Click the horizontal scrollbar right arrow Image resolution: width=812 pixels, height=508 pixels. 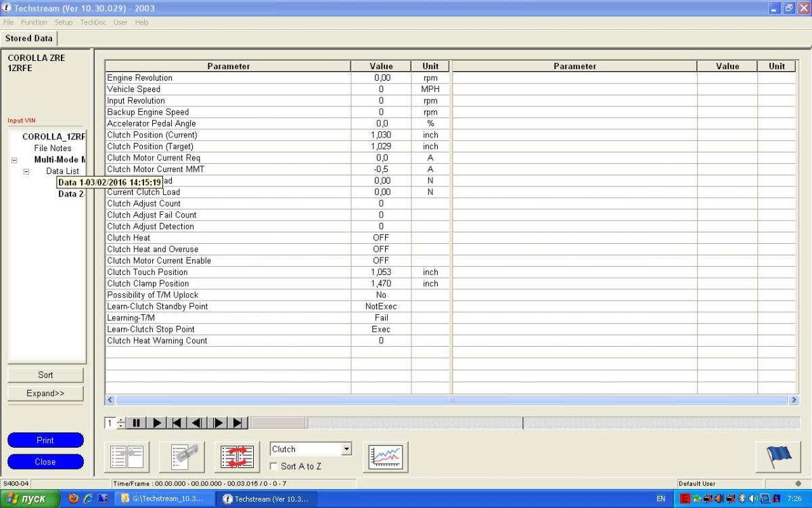click(x=794, y=400)
